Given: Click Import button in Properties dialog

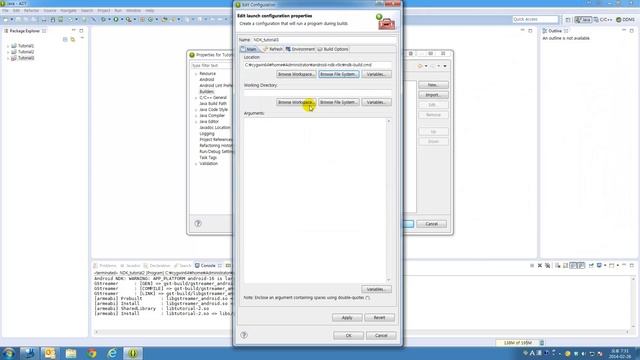Looking at the screenshot, I should tap(433, 95).
